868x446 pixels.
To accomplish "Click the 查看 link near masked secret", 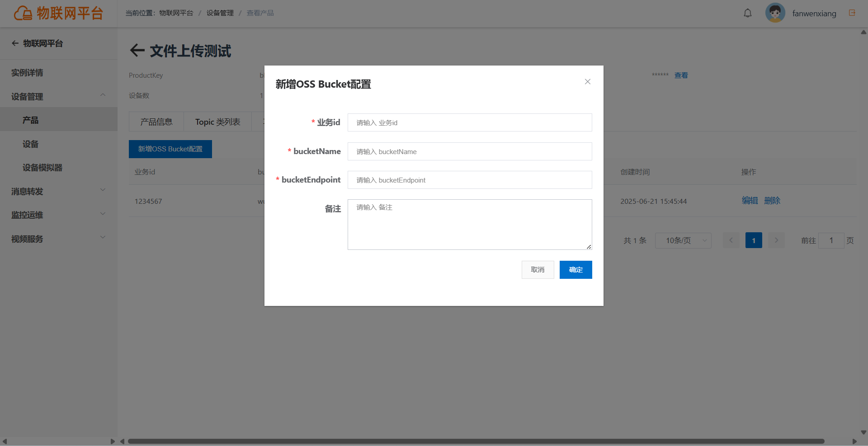I will [x=681, y=75].
